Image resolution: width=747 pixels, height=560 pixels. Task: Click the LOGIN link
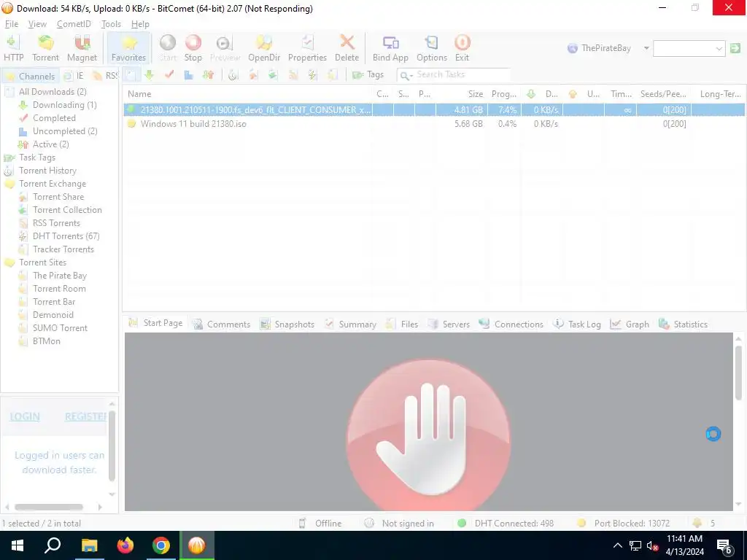(x=25, y=416)
